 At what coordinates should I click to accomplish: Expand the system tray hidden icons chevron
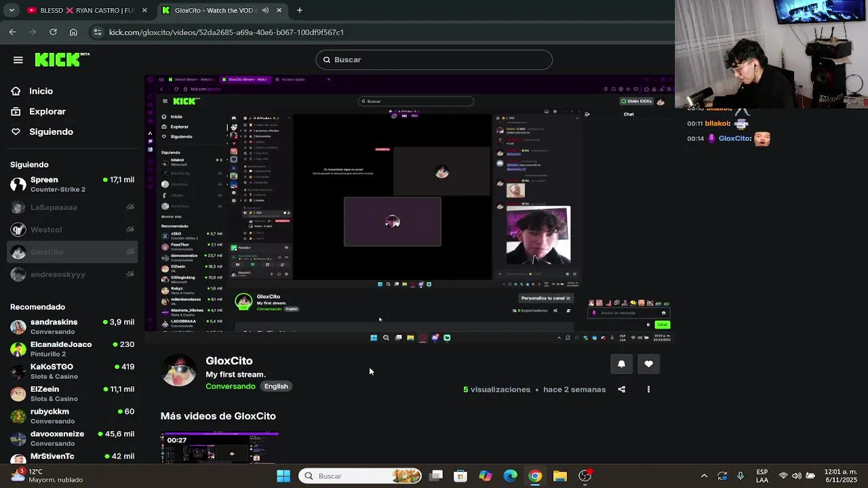pyautogui.click(x=704, y=476)
